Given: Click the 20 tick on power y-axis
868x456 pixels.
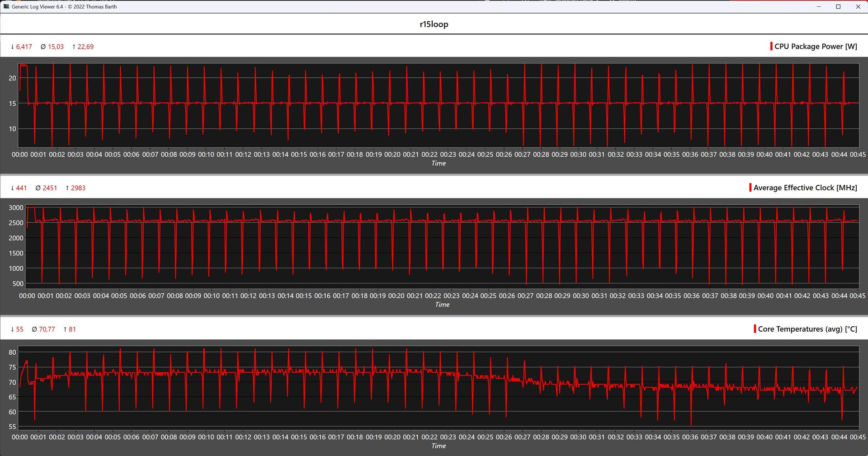Looking at the screenshot, I should (12, 78).
